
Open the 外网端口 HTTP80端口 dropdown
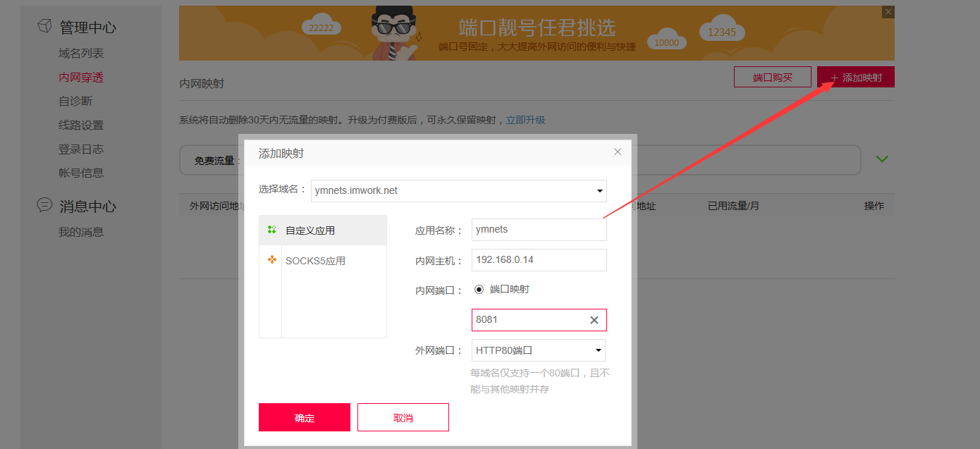pyautogui.click(x=539, y=350)
